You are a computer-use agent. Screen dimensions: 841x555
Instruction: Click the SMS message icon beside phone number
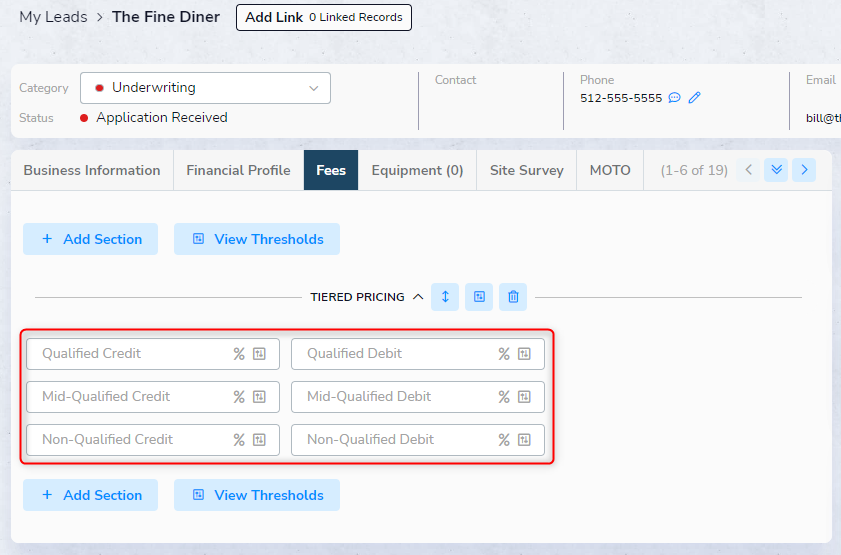tap(675, 98)
